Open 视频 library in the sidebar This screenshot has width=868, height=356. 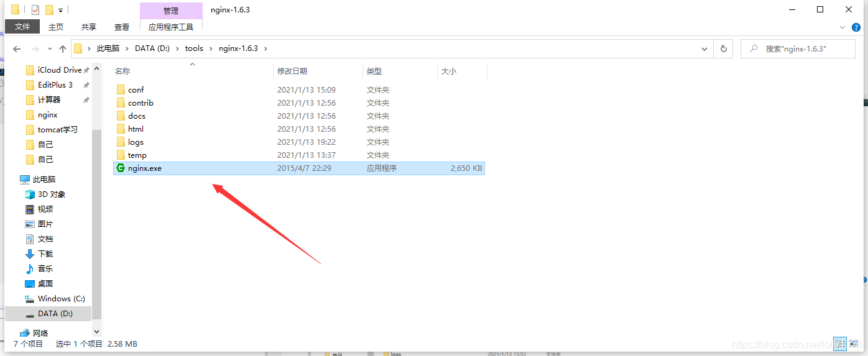coord(39,209)
